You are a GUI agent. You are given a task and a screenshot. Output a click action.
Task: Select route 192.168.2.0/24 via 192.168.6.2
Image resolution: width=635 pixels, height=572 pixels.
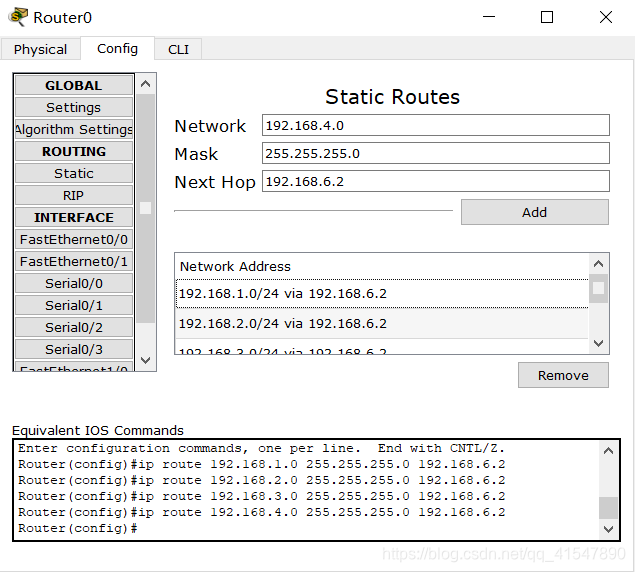point(382,323)
